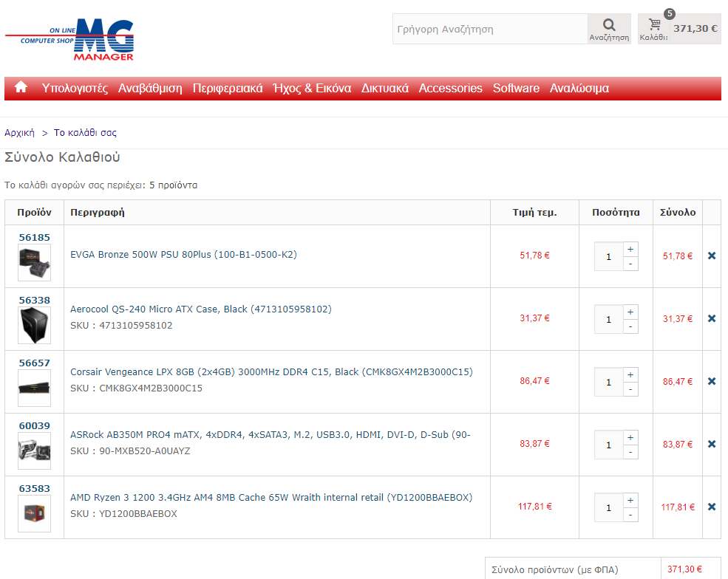Open Υπολογιστές menu
The height and width of the screenshot is (579, 728).
pos(75,88)
